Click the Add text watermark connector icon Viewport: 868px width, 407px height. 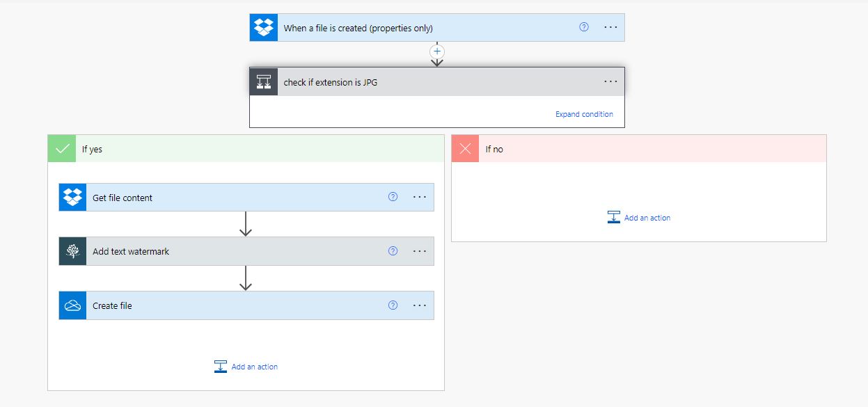point(72,252)
